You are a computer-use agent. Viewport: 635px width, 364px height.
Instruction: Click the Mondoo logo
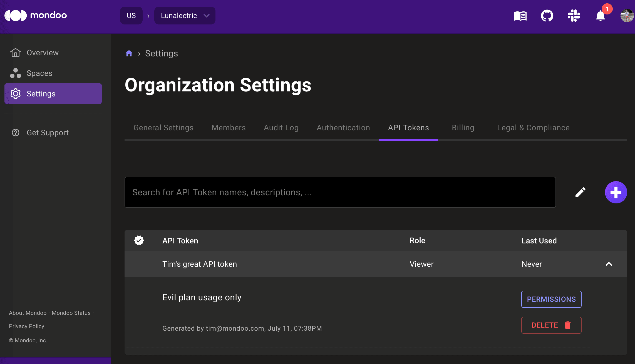tap(36, 15)
